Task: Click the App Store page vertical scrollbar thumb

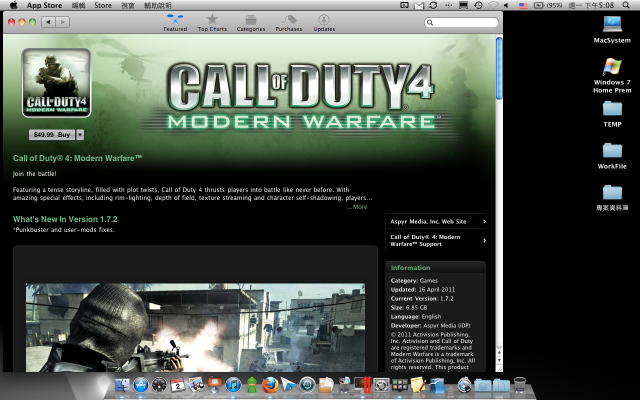Action: pyautogui.click(x=499, y=68)
